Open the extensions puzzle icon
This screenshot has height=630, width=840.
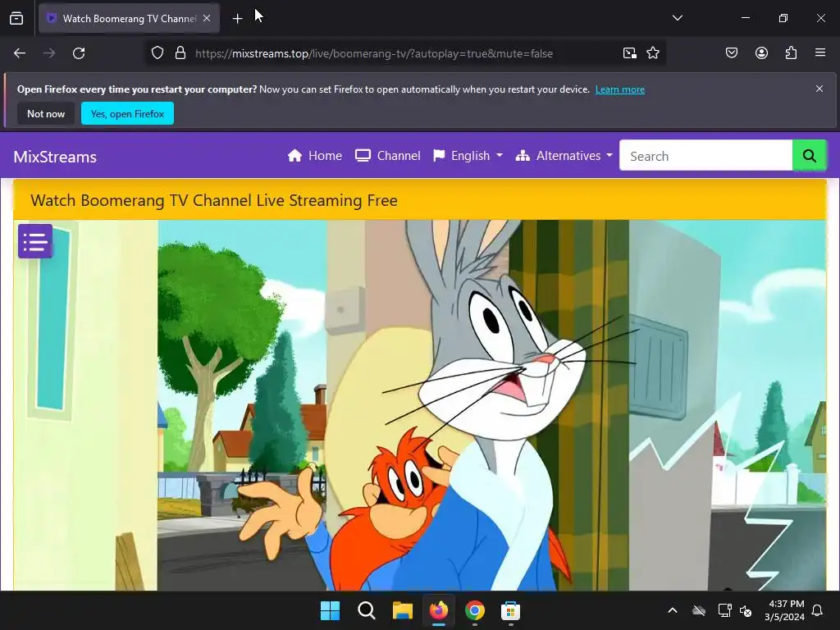click(x=791, y=53)
